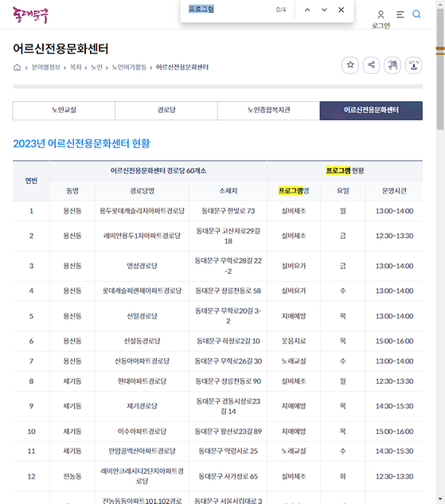The image size is (445, 504).
Task: Click 래미안크레시티2단지아파트경로당 cell
Action: [142, 476]
